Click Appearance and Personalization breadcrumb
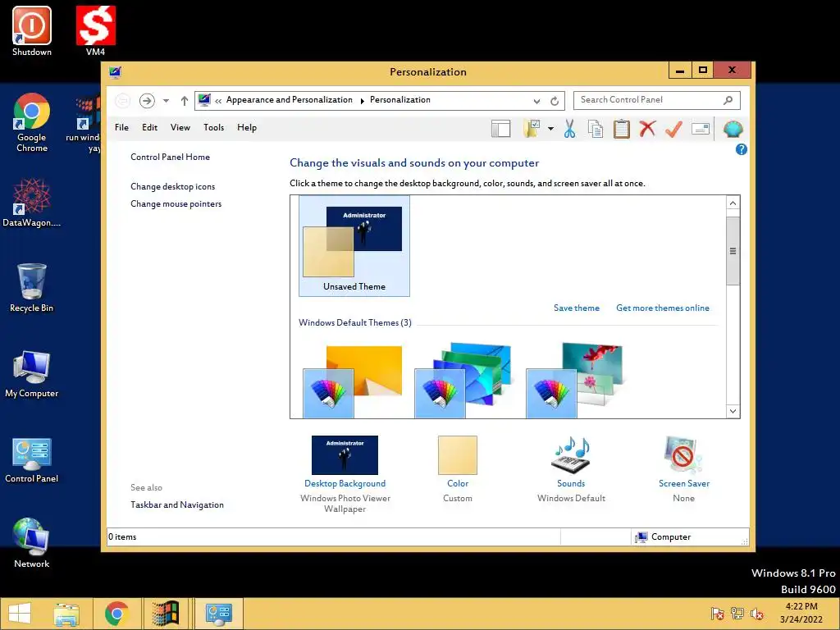 tap(290, 100)
